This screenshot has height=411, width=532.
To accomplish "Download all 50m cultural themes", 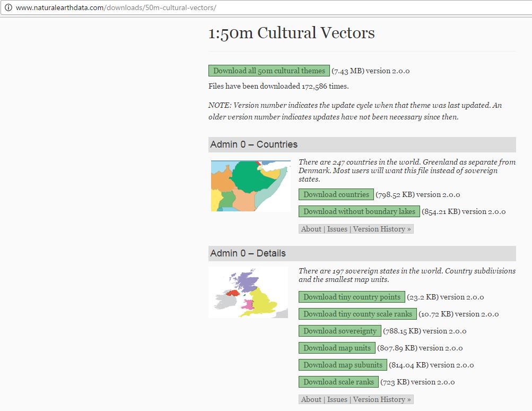I will [x=269, y=71].
